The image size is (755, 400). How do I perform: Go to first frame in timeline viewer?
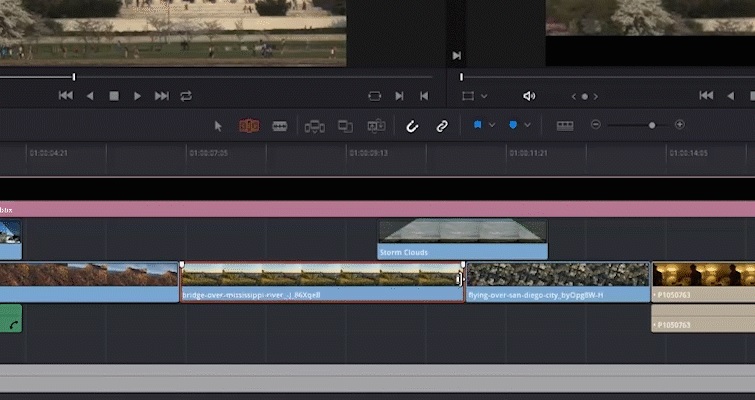706,96
